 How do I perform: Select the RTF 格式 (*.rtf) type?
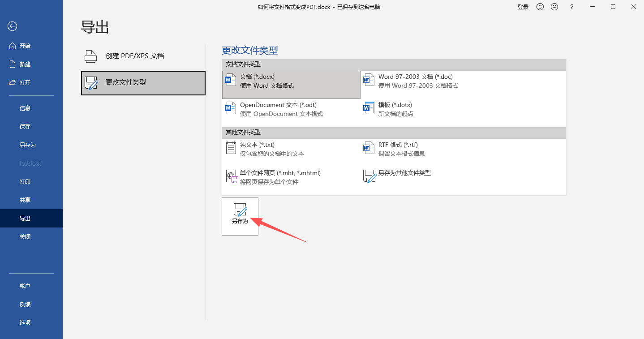(x=429, y=153)
